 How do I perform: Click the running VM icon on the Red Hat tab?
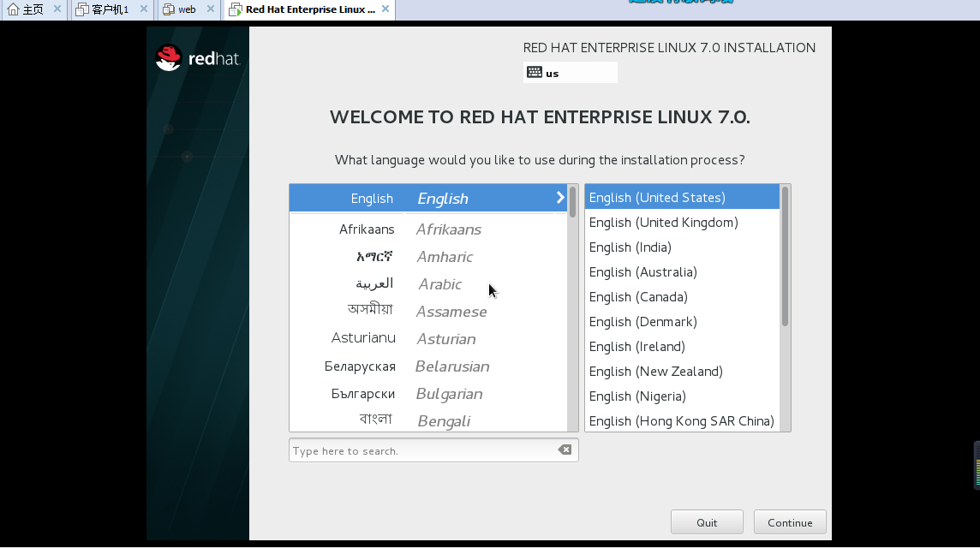[236, 9]
